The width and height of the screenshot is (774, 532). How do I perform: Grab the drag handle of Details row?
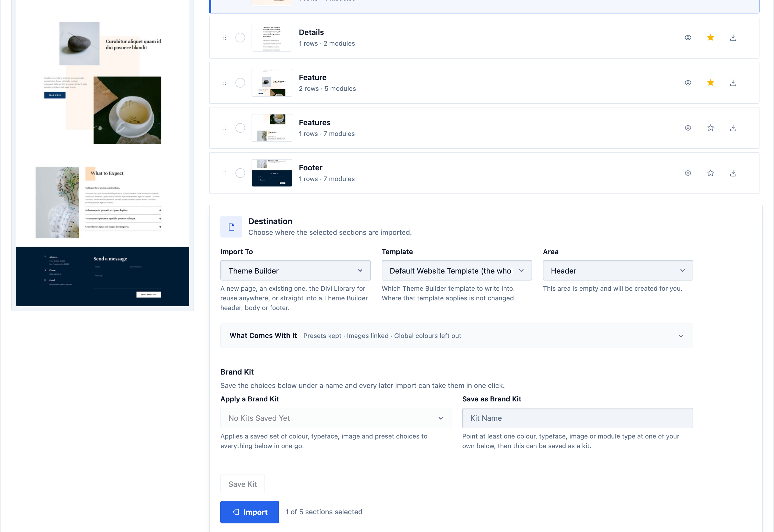[x=225, y=38]
